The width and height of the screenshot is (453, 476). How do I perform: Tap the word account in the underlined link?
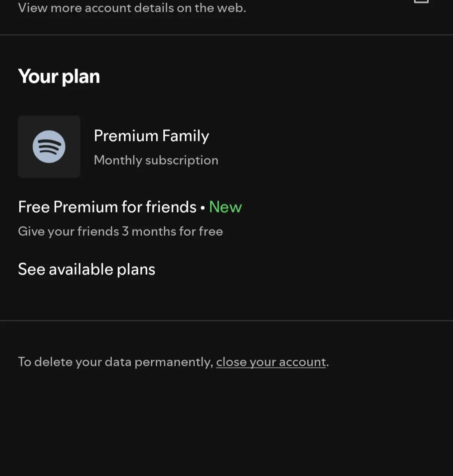(302, 362)
